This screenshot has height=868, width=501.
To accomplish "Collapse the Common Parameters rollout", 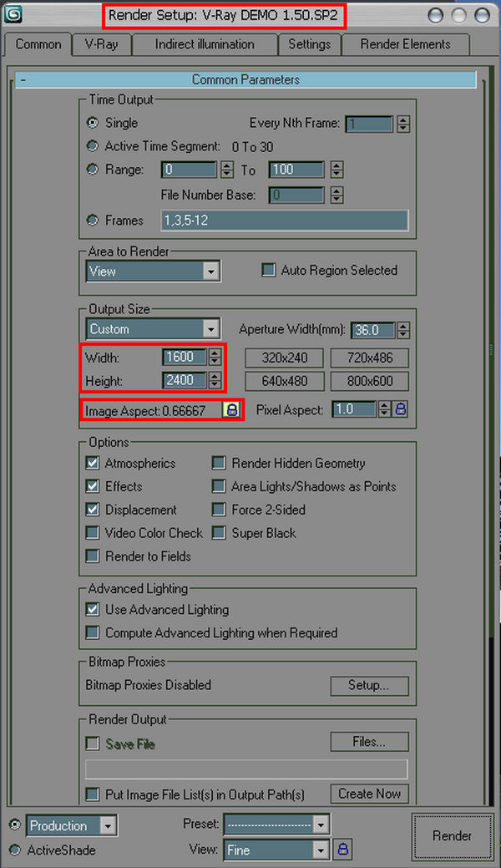I will [x=245, y=79].
